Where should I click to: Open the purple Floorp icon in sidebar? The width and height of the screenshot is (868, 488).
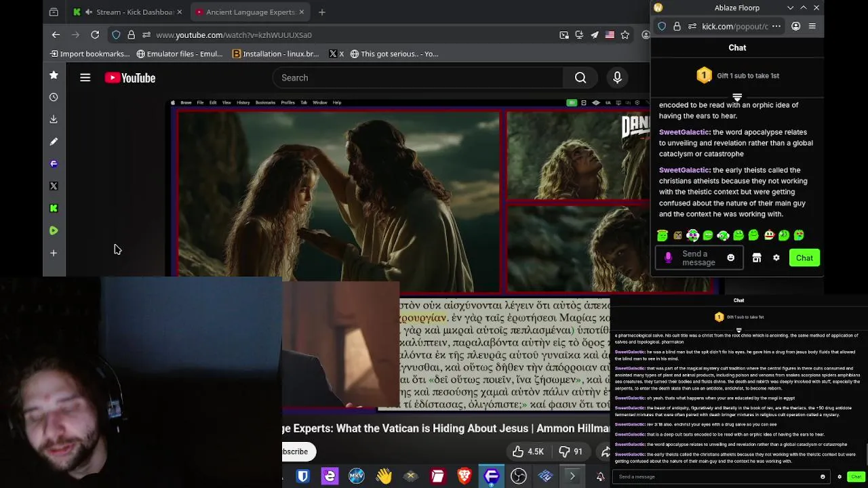(54, 163)
